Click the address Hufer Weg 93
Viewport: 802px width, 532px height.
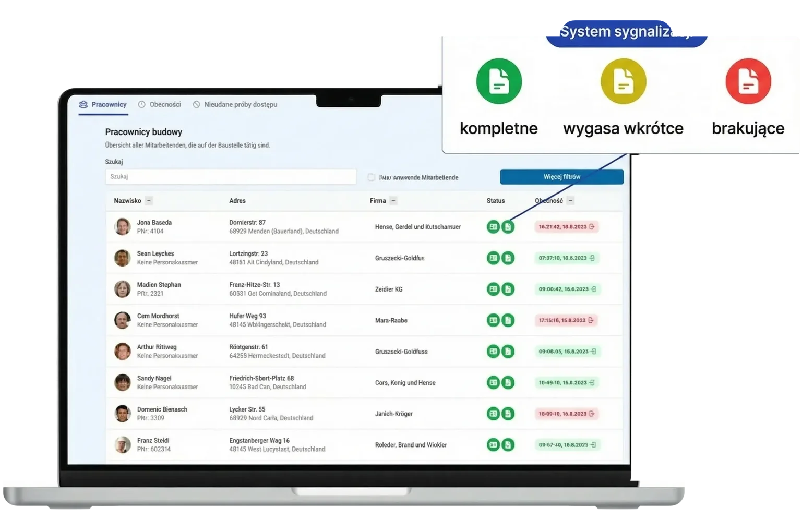pos(247,316)
